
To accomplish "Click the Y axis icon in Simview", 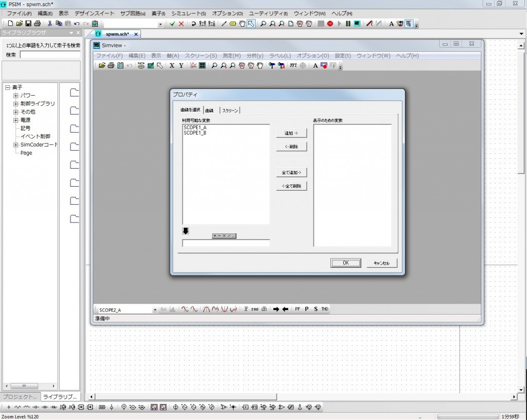I will click(x=181, y=65).
